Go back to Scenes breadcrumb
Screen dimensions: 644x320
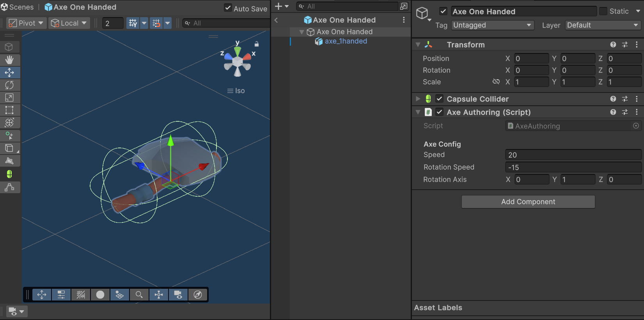click(x=18, y=7)
